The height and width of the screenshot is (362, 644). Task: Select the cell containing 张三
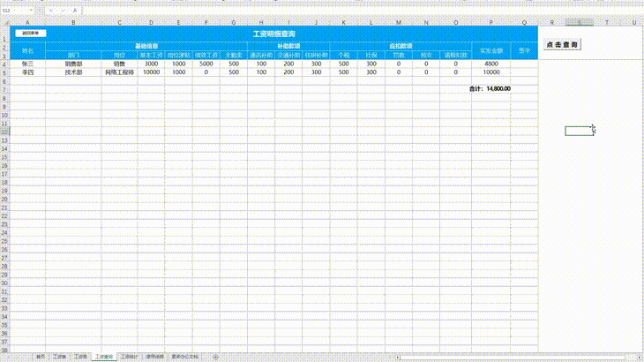click(27, 64)
